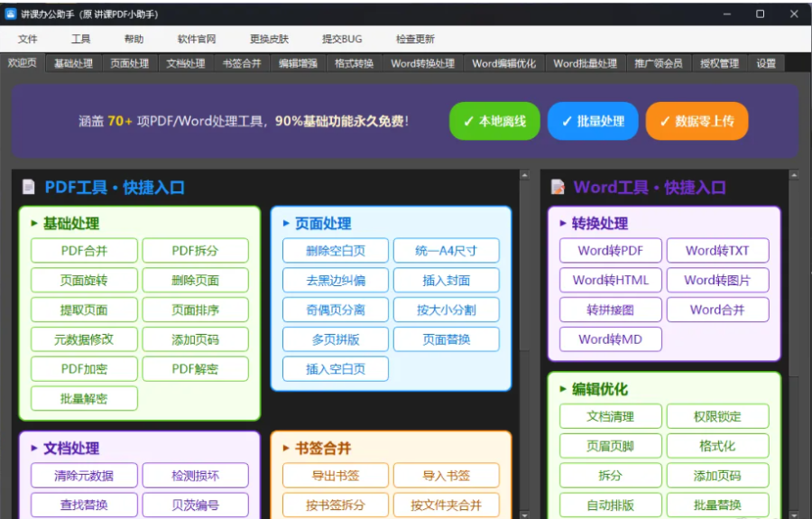The height and width of the screenshot is (519, 812).
Task: Open the 提取页面 tool
Action: [85, 310]
